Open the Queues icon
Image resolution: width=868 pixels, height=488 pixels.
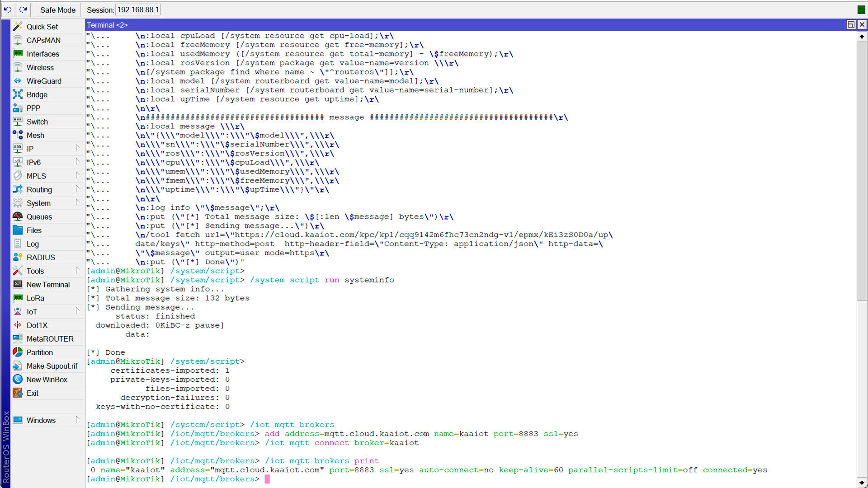[18, 216]
